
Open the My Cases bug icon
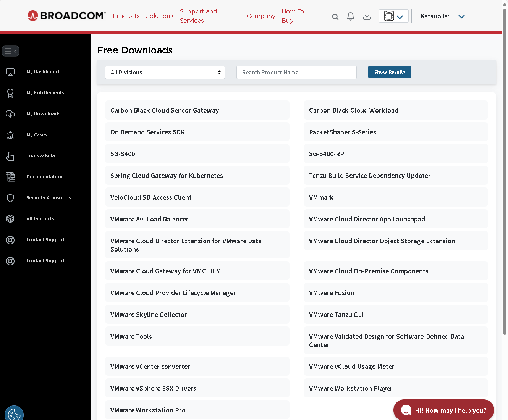point(10,135)
